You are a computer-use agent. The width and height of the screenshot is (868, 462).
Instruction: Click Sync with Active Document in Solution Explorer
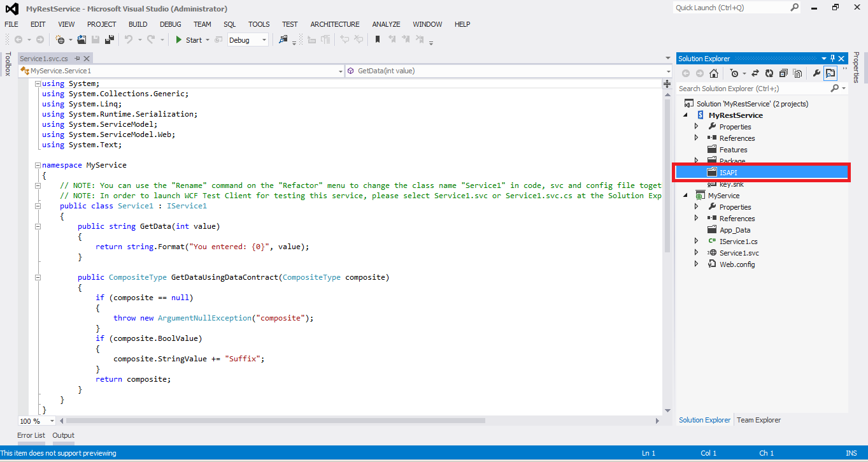(x=755, y=73)
